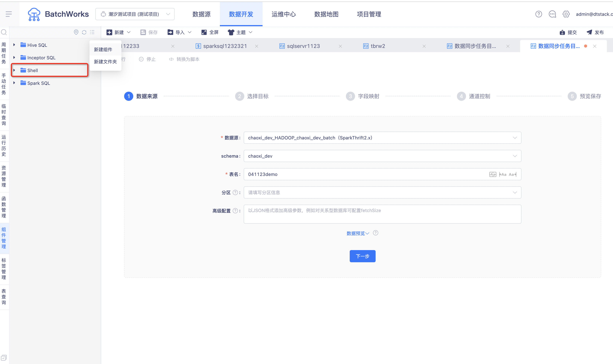Expand the Hive SQL folder
The width and height of the screenshot is (613, 364).
click(x=14, y=45)
